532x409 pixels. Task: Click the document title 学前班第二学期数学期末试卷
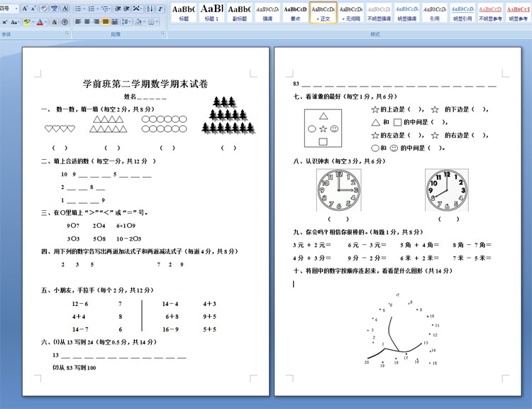(145, 84)
